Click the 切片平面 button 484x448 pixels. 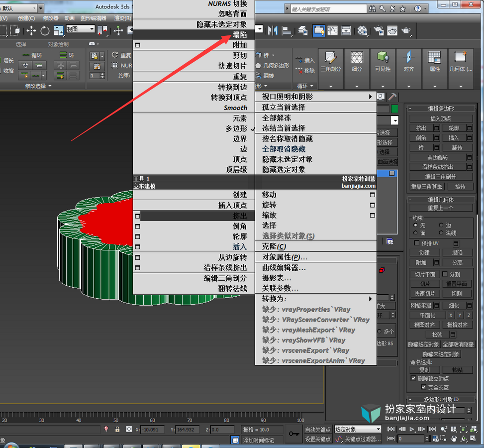coord(425,274)
